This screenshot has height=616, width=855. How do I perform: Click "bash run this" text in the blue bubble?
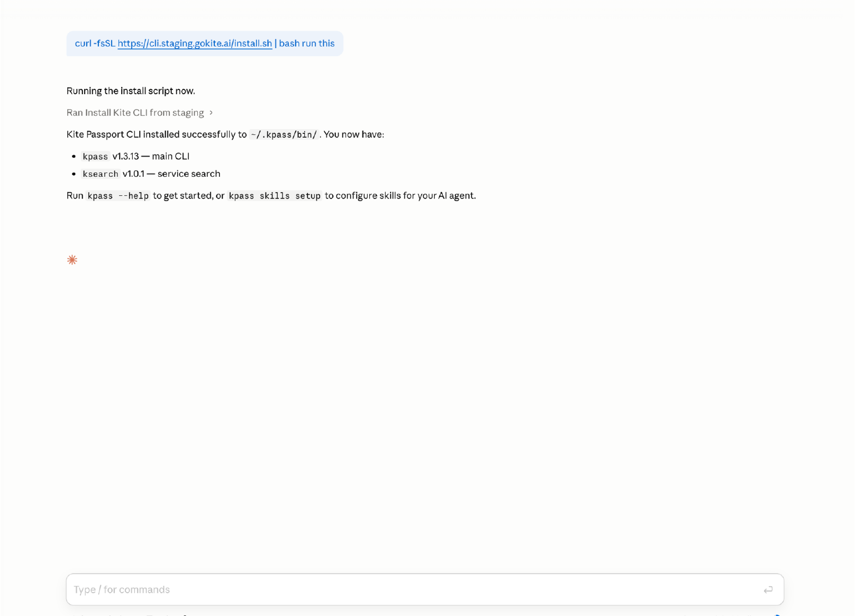pyautogui.click(x=306, y=43)
